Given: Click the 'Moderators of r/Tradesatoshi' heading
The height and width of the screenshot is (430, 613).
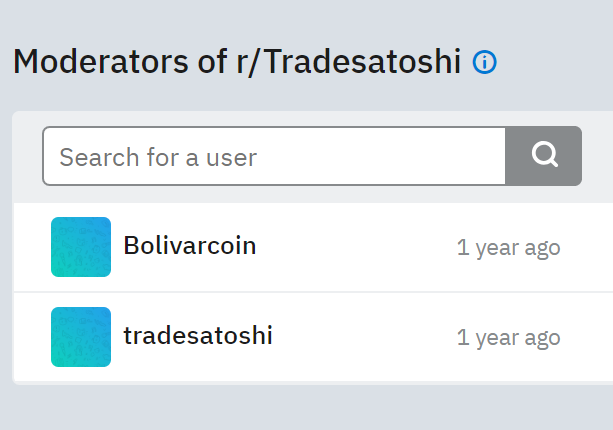Looking at the screenshot, I should 237,62.
